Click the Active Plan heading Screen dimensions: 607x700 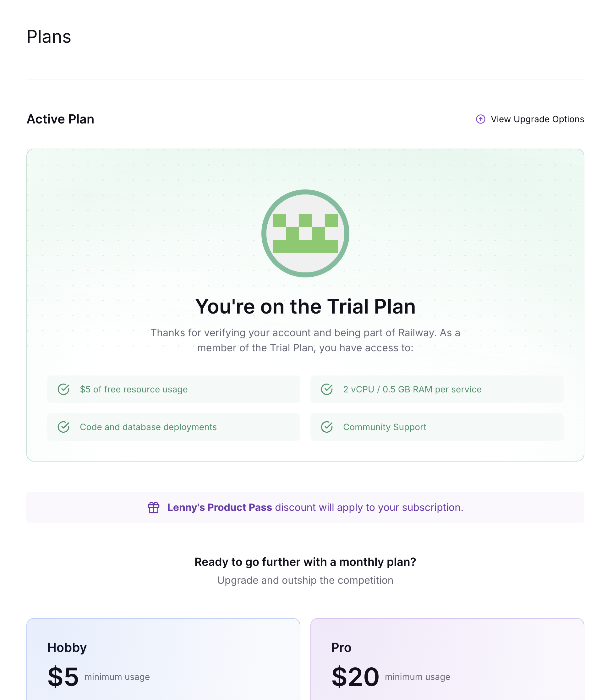click(x=60, y=119)
